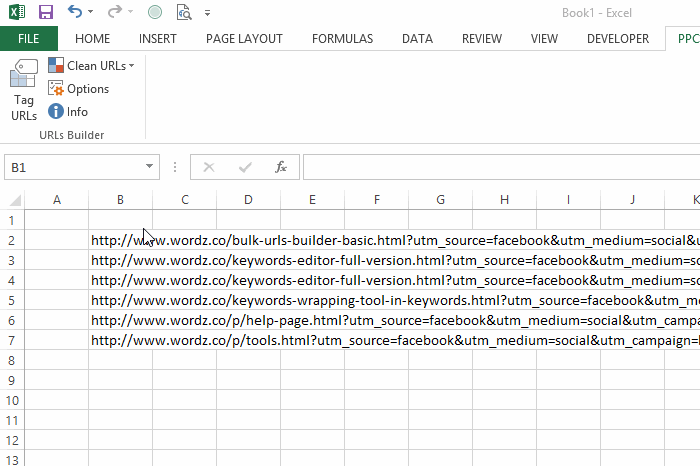Click inside the Name Box showing B1
Screen dimensions: 700x466
tap(74, 167)
